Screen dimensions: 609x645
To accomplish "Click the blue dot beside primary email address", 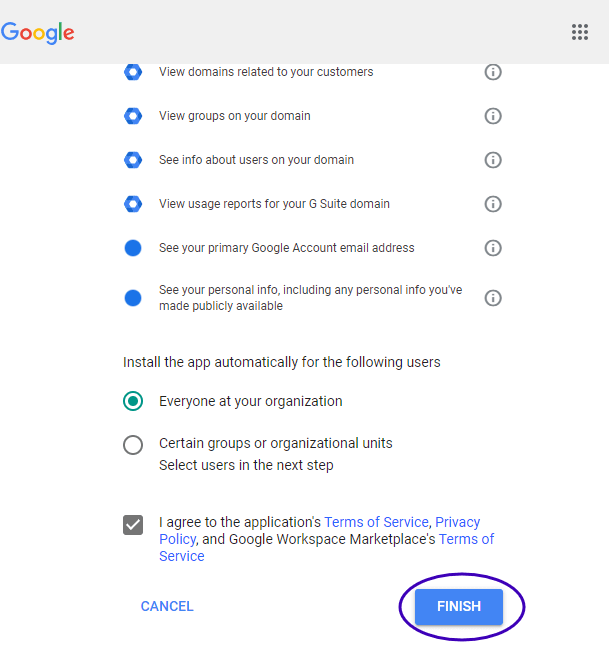I will 133,248.
